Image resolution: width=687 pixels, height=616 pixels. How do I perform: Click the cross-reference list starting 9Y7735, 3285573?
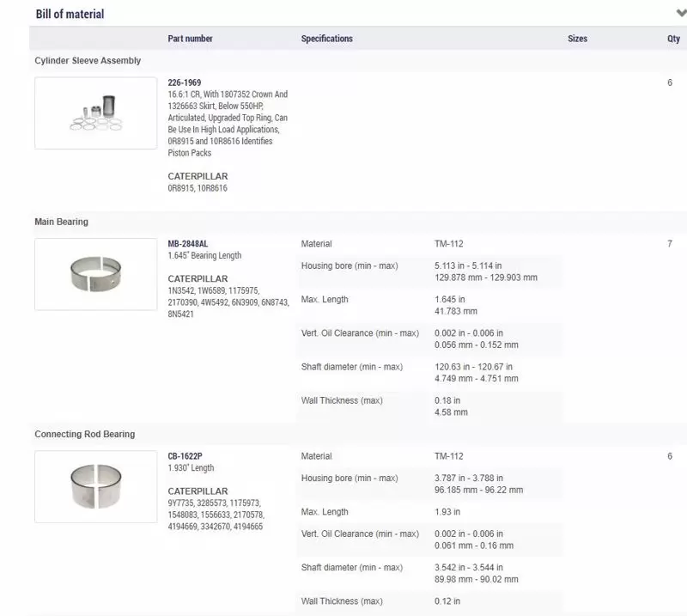point(216,515)
